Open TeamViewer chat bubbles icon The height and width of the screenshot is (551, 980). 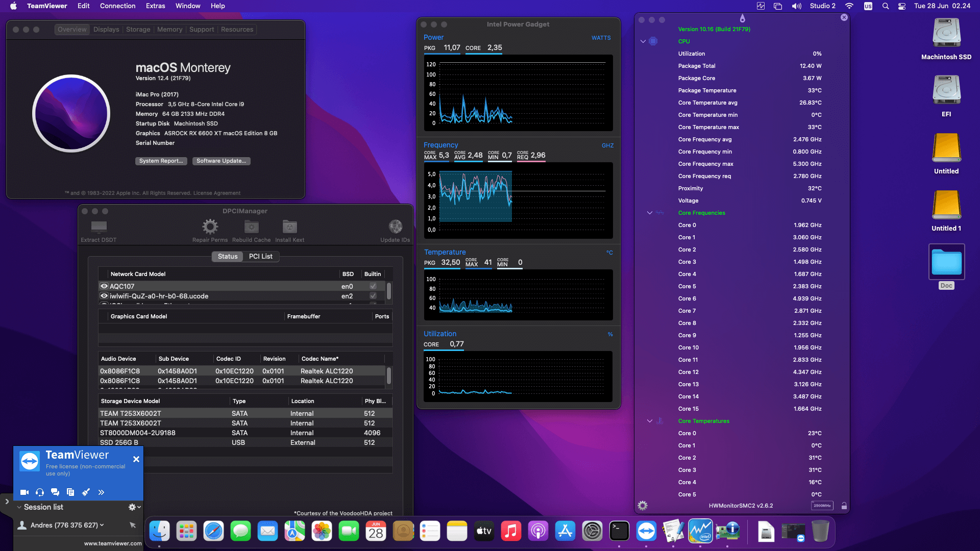tap(55, 492)
